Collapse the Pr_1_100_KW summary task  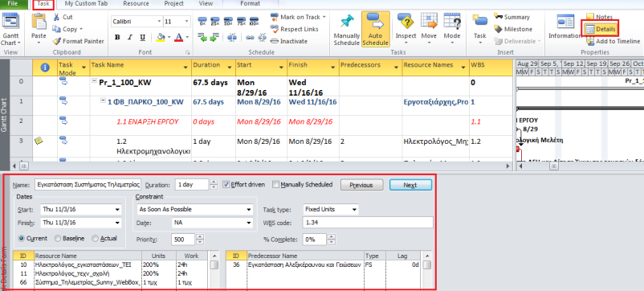point(94,82)
